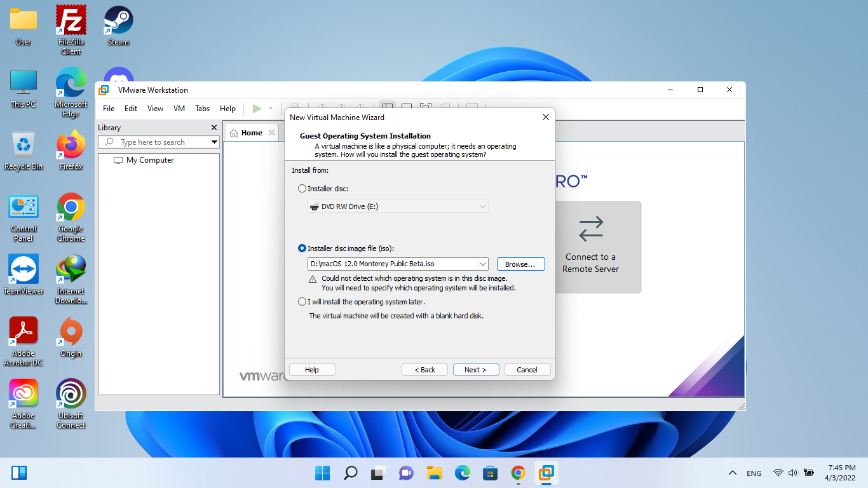The image size is (868, 488).
Task: Select the Adobe Acrobat DC desktop shortcut
Action: tap(24, 342)
